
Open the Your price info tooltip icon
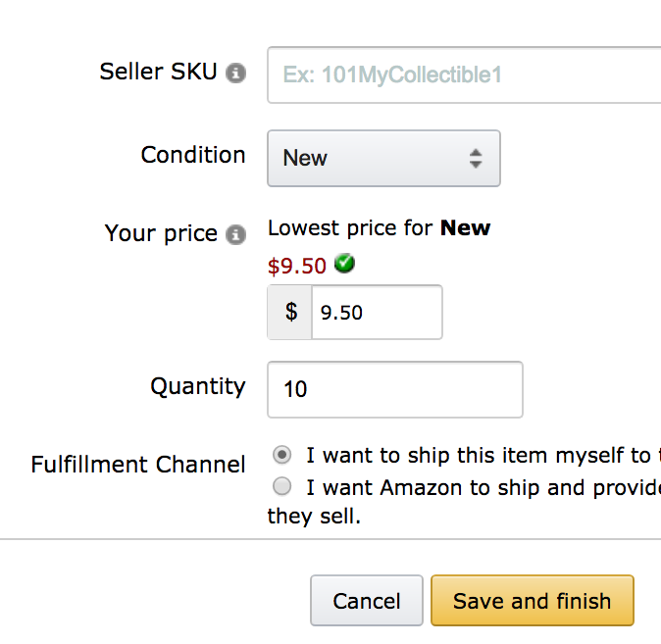235,234
